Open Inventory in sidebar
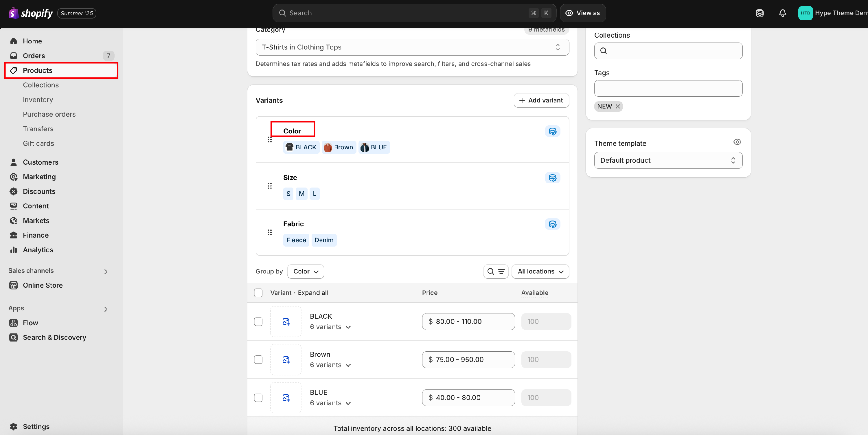The height and width of the screenshot is (435, 868). pos(38,100)
